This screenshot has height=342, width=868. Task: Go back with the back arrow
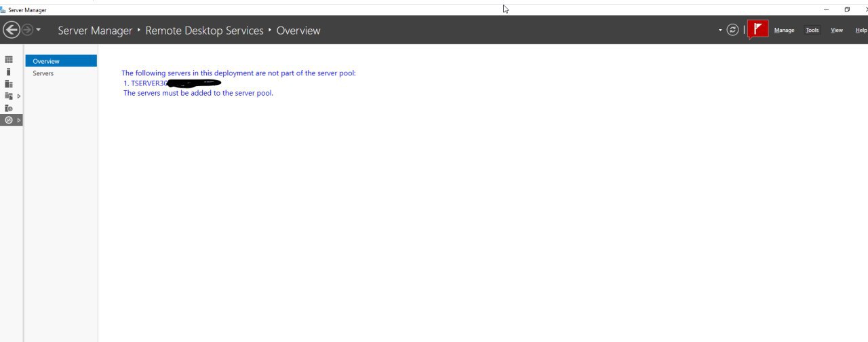pyautogui.click(x=12, y=30)
